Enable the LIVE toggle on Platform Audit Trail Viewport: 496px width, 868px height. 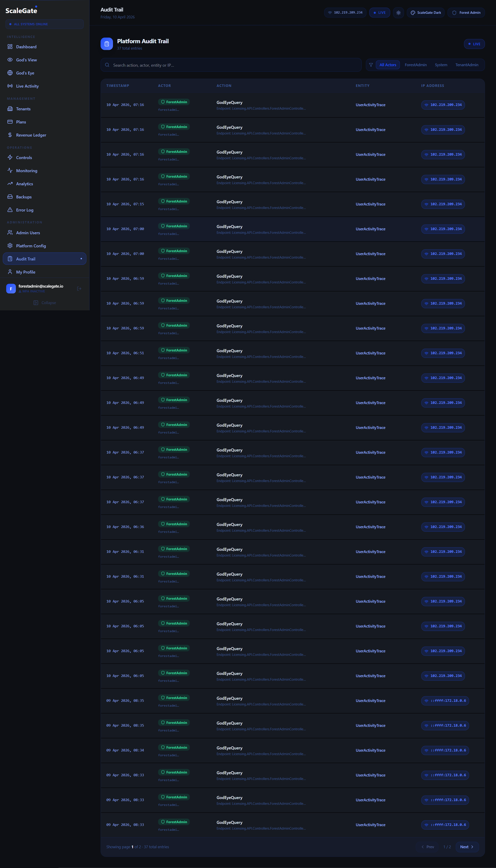click(x=474, y=44)
